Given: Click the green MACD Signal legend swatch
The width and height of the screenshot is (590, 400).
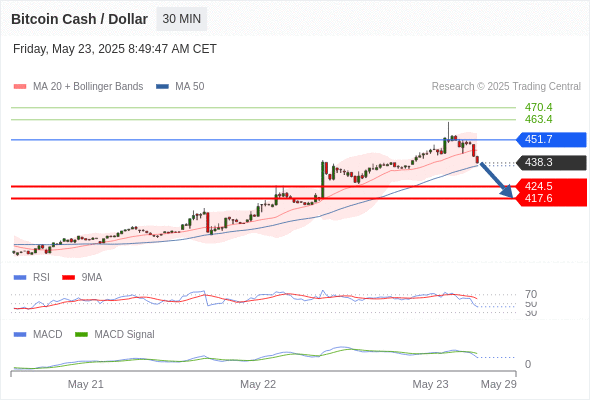Looking at the screenshot, I should click(81, 335).
